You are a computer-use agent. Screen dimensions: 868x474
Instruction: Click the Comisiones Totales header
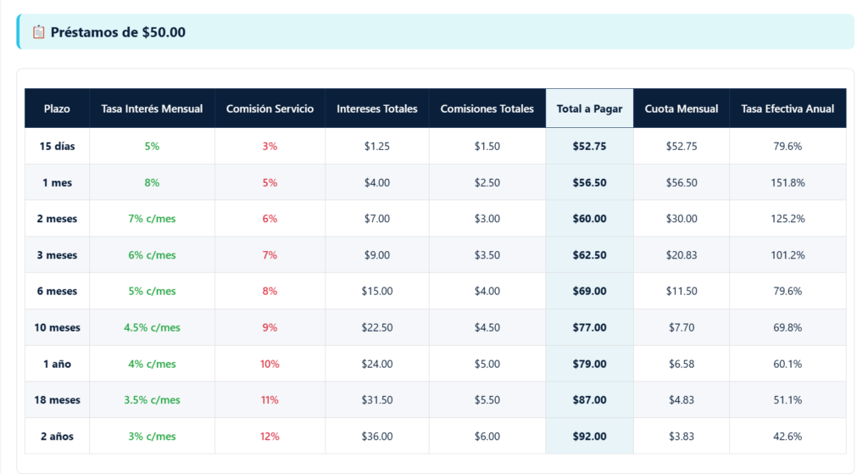tap(487, 109)
